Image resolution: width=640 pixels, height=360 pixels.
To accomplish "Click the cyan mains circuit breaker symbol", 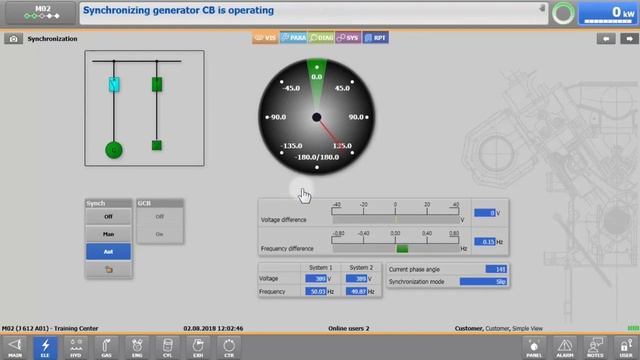I will [x=114, y=84].
